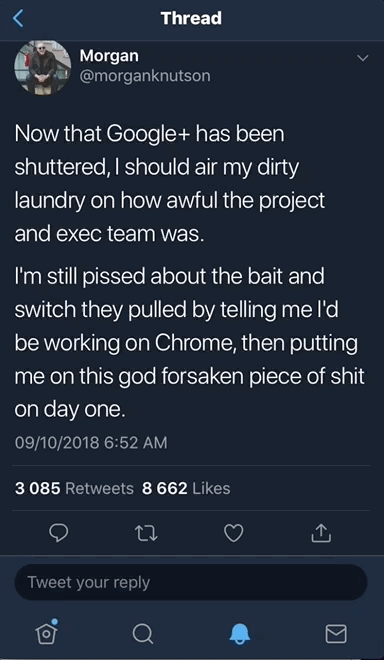
Task: Go back using the left arrow
Action: pos(18,19)
